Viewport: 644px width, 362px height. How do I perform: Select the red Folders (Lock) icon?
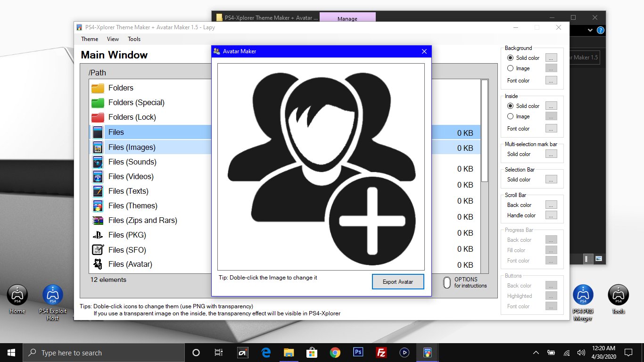pos(98,117)
